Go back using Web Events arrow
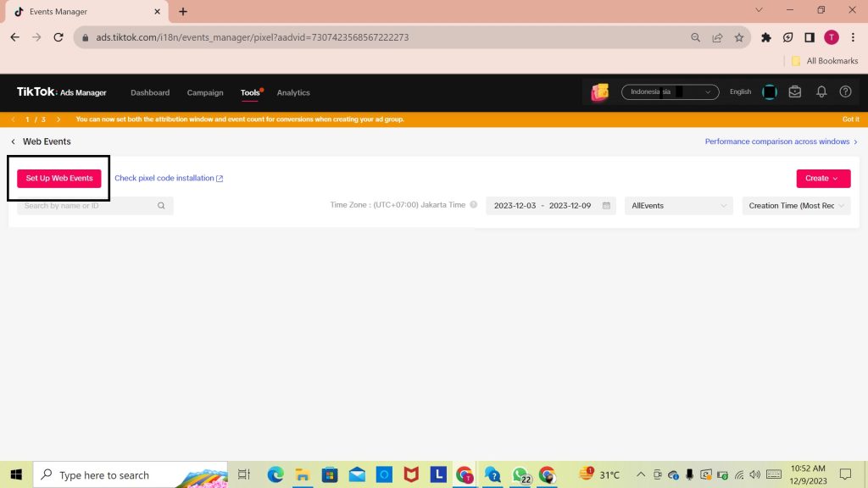Image resolution: width=868 pixels, height=488 pixels. (x=13, y=141)
